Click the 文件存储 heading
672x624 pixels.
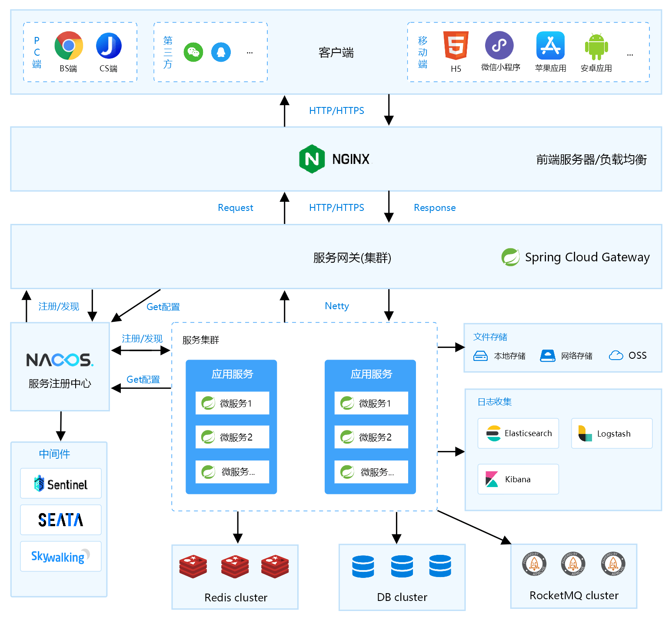click(490, 337)
